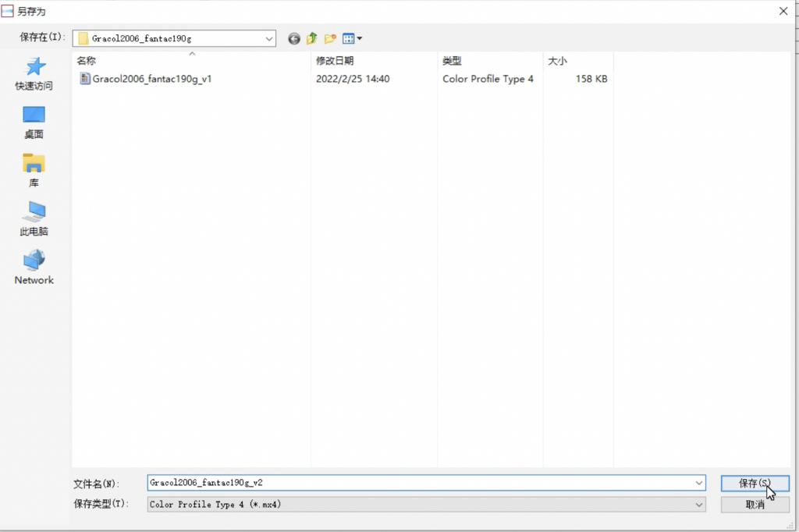Click the 另存为 dialog title icon

(7, 11)
